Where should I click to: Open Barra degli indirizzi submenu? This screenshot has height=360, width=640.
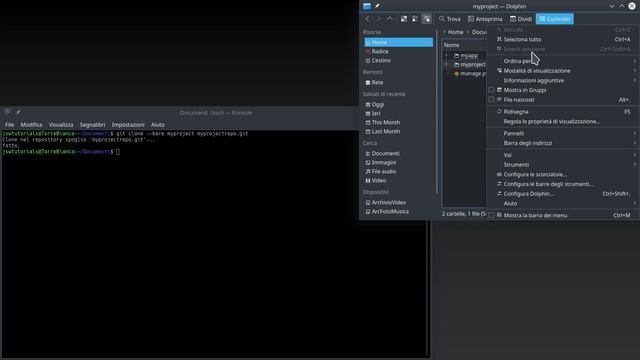click(x=563, y=143)
